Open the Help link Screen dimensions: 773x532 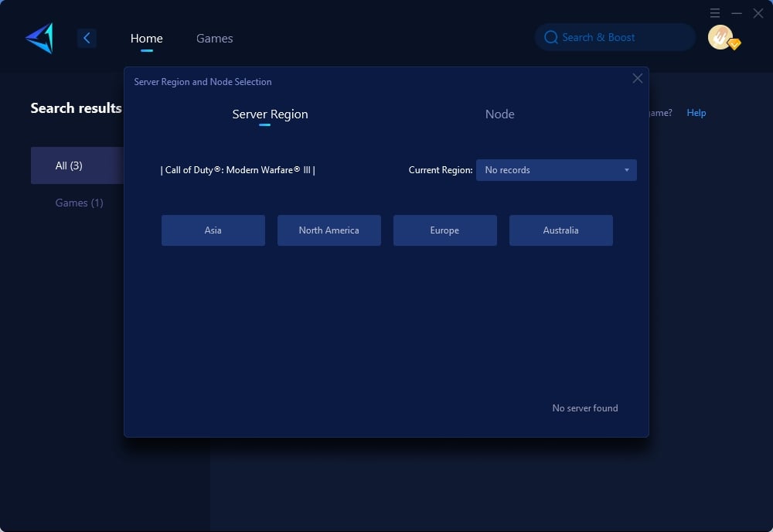point(696,113)
